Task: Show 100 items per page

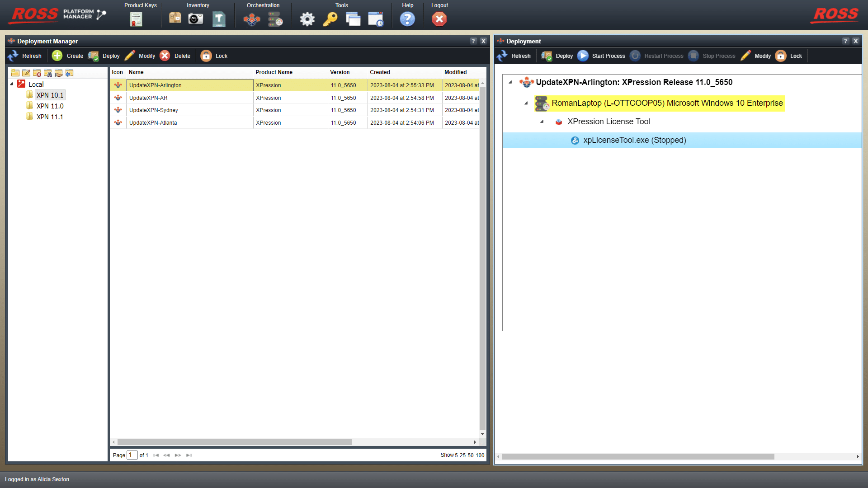Action: [480, 455]
